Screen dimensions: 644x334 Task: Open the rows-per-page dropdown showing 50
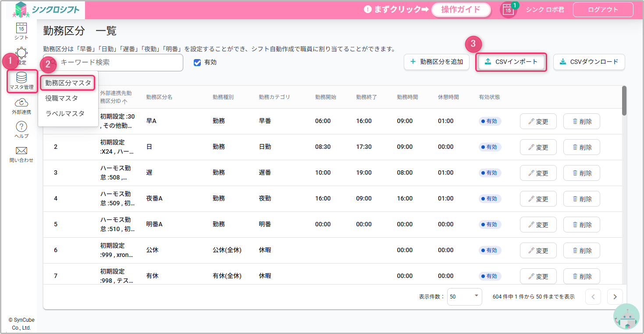[x=464, y=296]
